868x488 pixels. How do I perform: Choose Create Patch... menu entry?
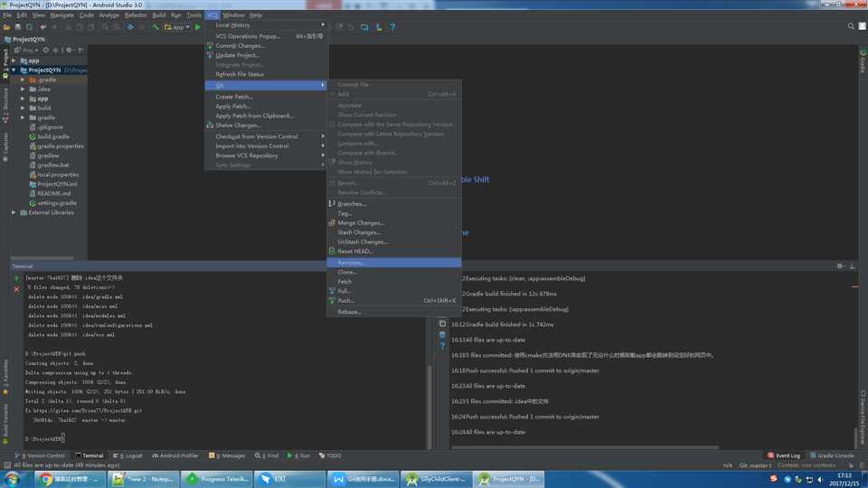(266, 97)
